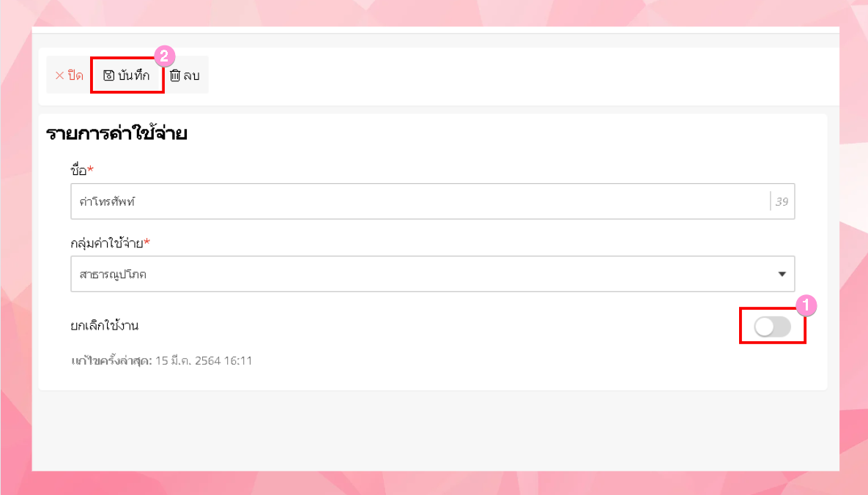The height and width of the screenshot is (495, 868).
Task: Click the X icon beside ปิด
Action: [59, 75]
